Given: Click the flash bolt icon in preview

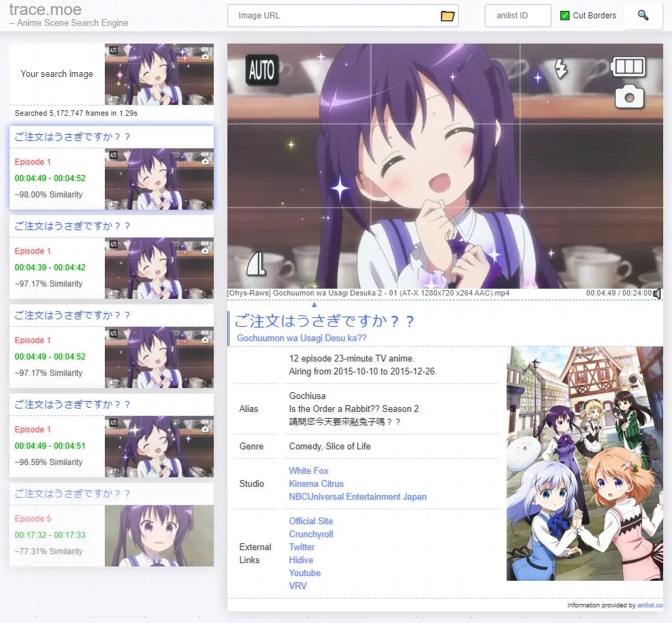Looking at the screenshot, I should click(x=560, y=68).
